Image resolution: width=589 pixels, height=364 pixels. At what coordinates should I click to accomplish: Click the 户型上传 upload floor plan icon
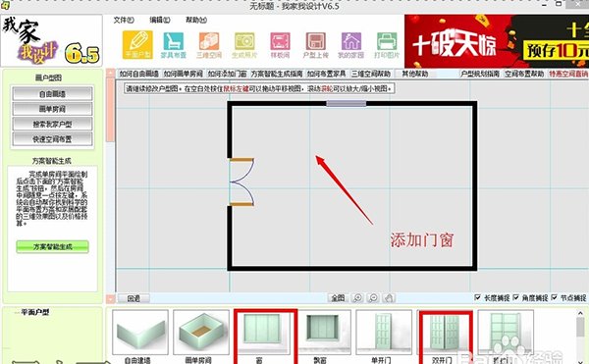click(315, 45)
